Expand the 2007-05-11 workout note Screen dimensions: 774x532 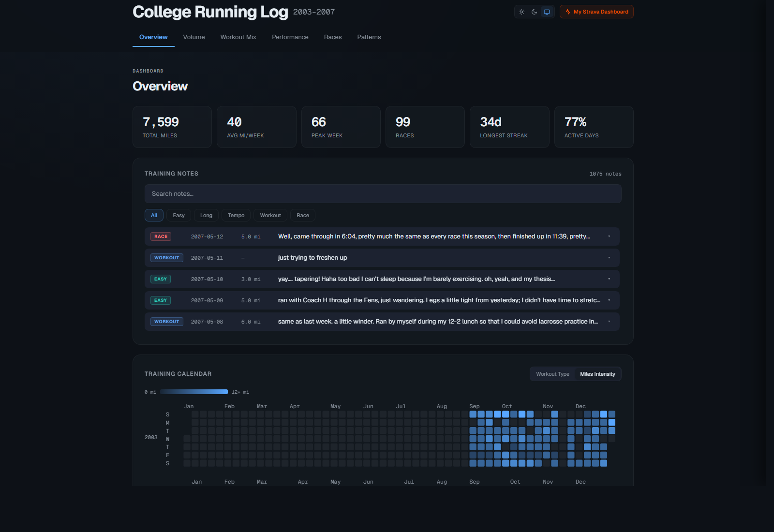(x=382, y=258)
